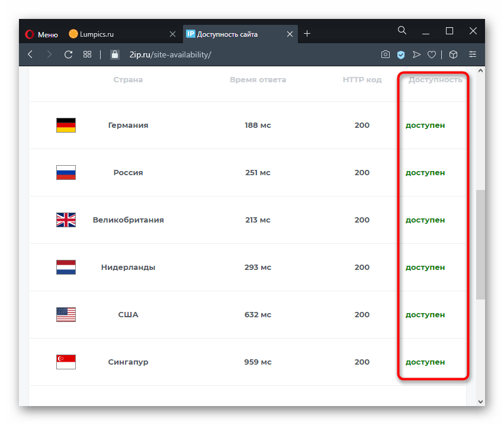Click the Russia flag icon

click(66, 172)
